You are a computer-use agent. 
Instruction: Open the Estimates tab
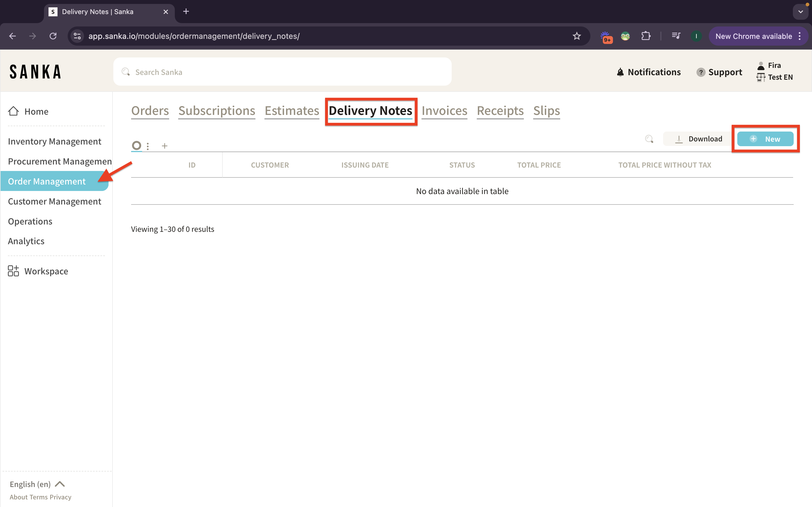292,111
